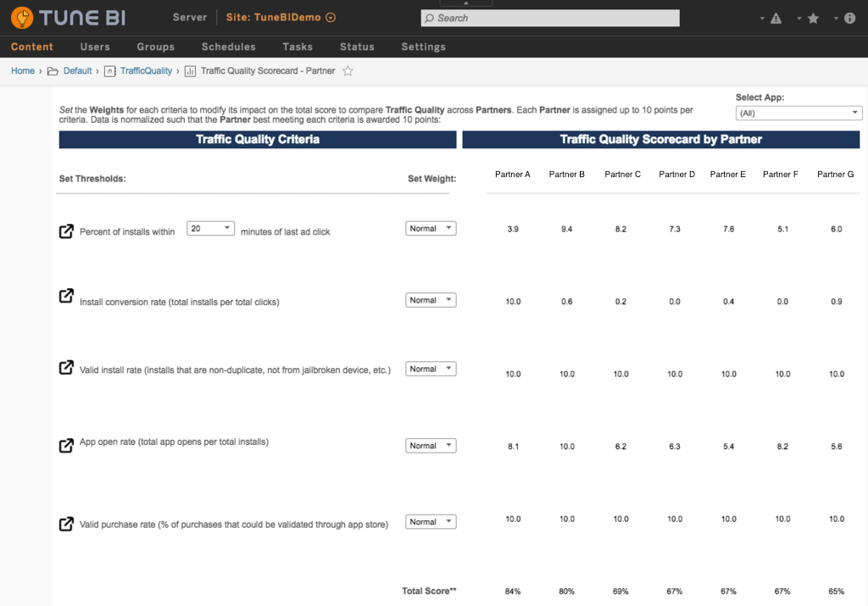The width and height of the screenshot is (868, 606).
Task: Open detail link icon for Valid purchase rate
Action: [x=66, y=524]
